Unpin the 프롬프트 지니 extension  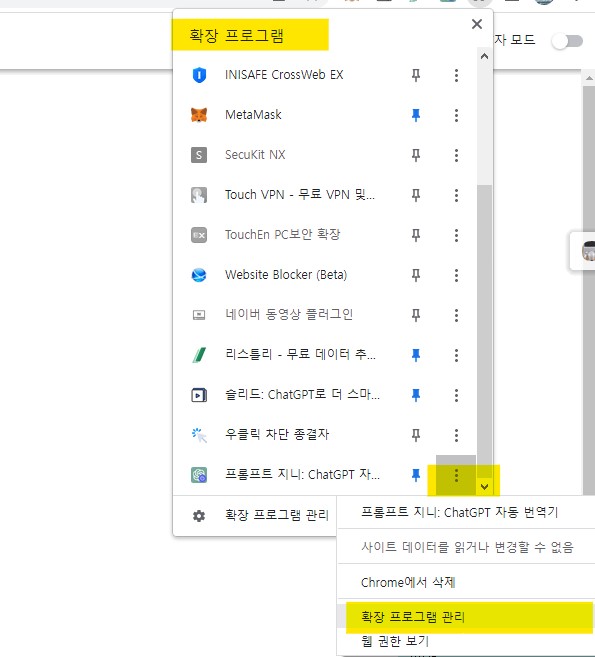tap(416, 475)
